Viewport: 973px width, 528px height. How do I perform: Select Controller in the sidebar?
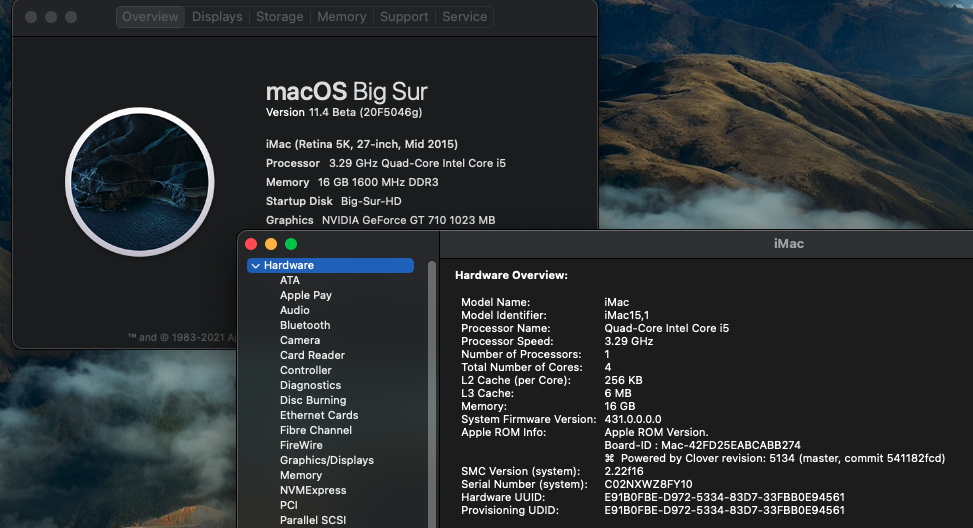click(x=306, y=370)
